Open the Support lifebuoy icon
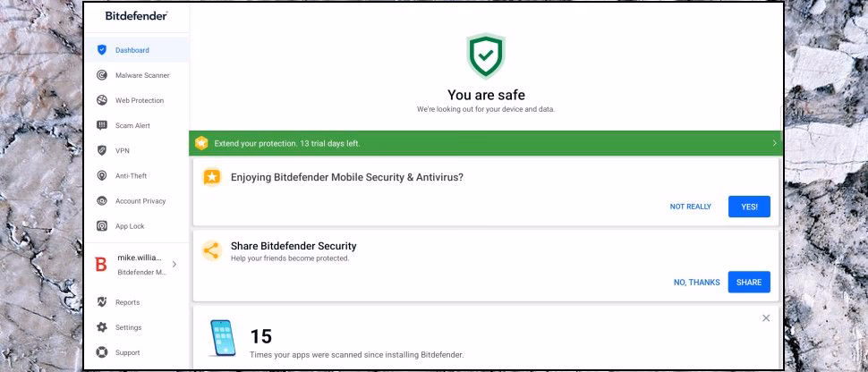This screenshot has width=868, height=372. tap(102, 352)
